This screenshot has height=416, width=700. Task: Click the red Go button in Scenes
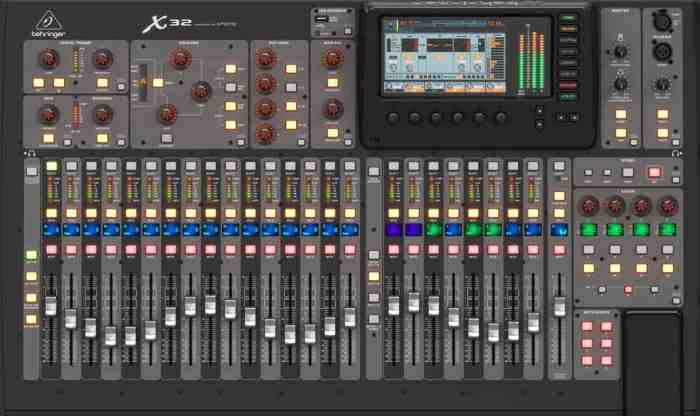point(654,172)
